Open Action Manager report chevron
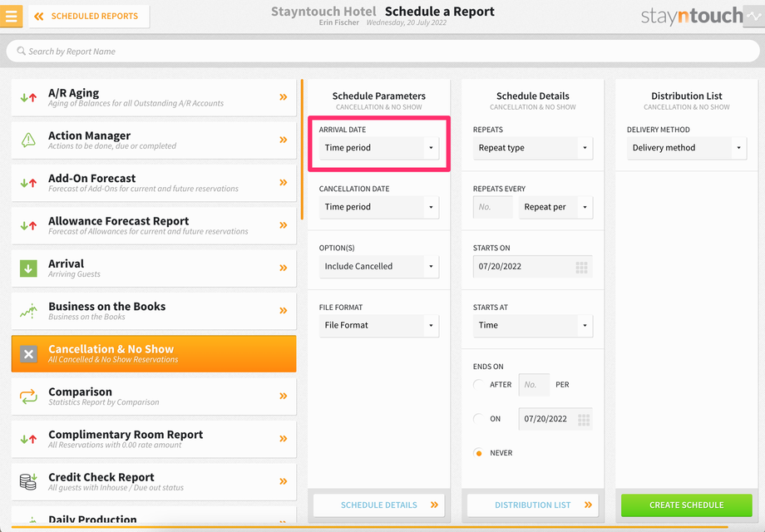The image size is (765, 532). click(x=283, y=140)
